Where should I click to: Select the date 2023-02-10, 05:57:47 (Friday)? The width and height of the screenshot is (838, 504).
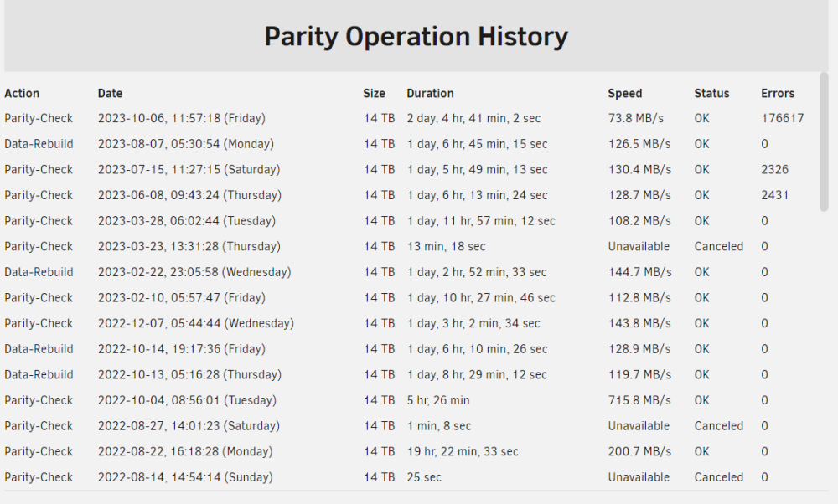(x=182, y=297)
